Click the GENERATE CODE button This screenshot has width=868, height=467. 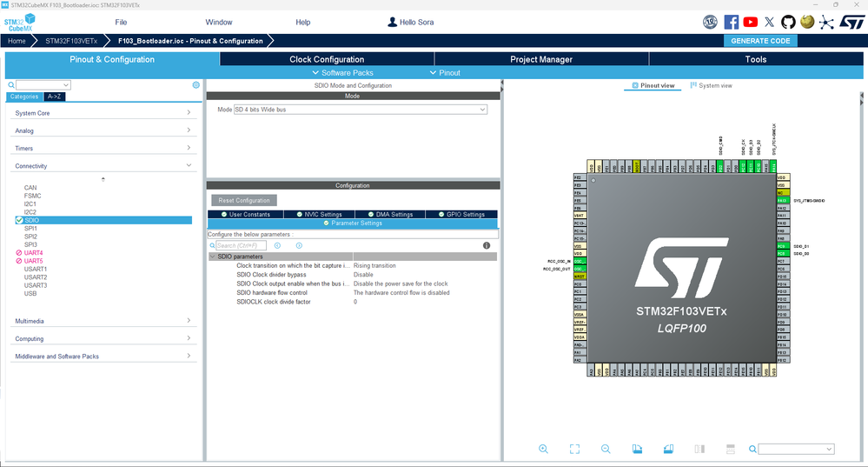click(760, 41)
